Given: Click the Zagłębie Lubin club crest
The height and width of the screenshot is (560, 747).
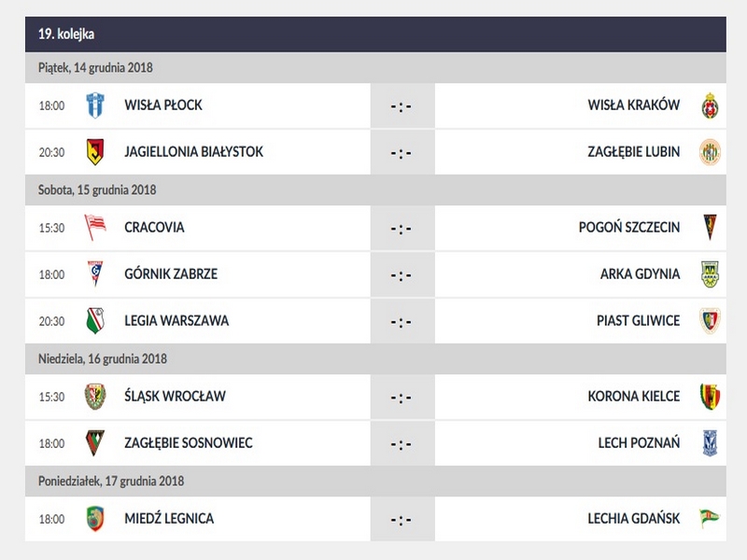Looking at the screenshot, I should 711,151.
